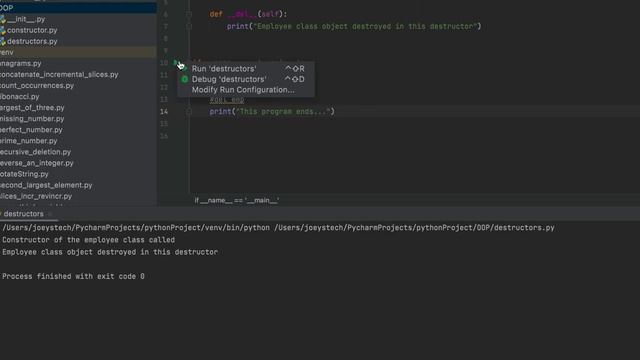
Task: Click the green Debug bug icon in popup
Action: tap(184, 79)
